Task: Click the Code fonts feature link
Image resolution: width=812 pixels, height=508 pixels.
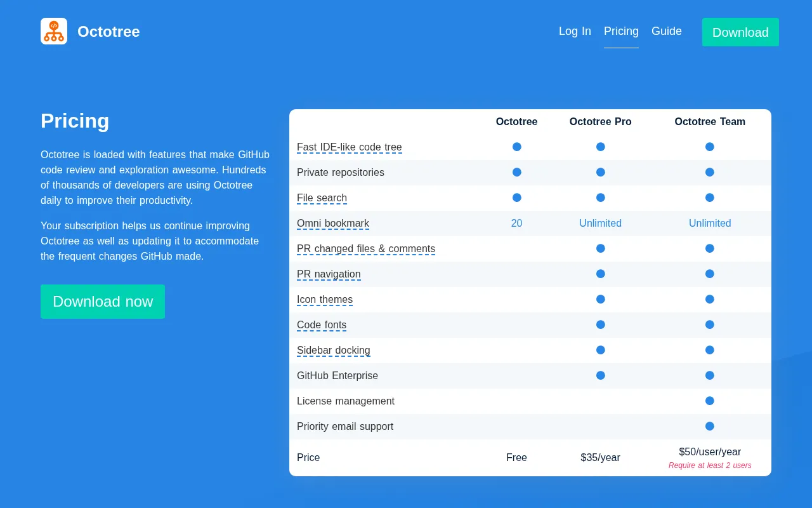Action: click(x=322, y=325)
